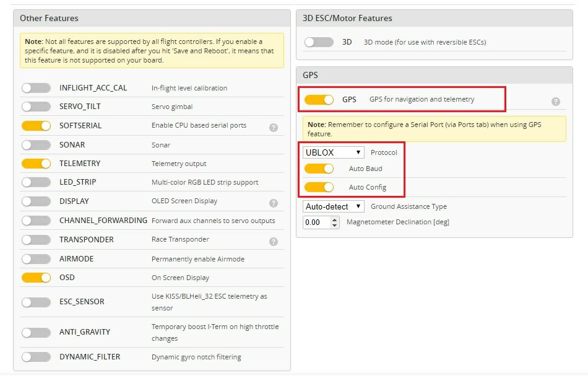Disable the GPS Auto Config toggle

click(x=319, y=187)
